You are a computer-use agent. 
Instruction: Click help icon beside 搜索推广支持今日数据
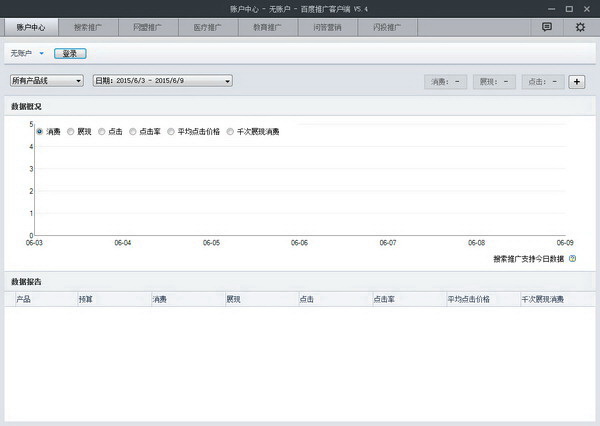[x=572, y=258]
